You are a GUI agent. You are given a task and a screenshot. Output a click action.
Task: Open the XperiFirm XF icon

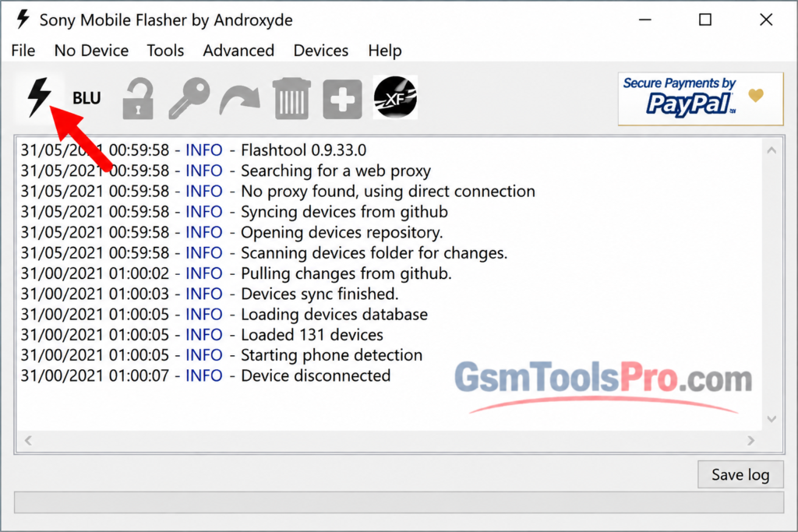(395, 97)
